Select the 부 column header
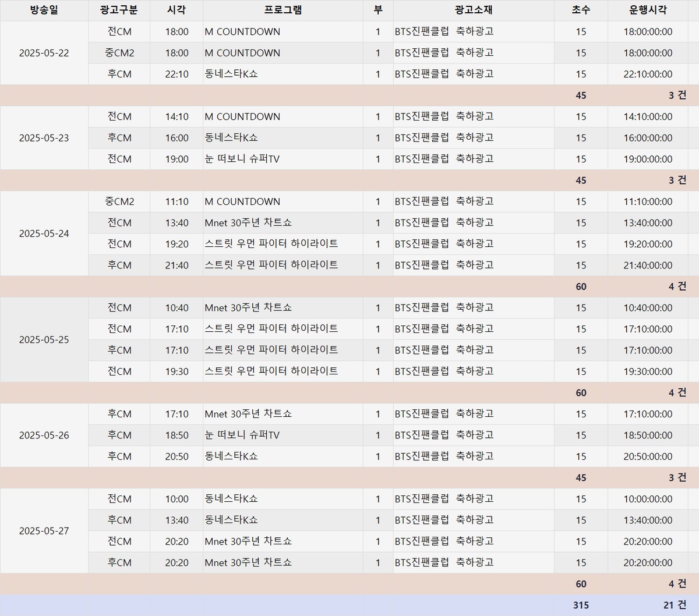This screenshot has width=699, height=616. pyautogui.click(x=377, y=10)
